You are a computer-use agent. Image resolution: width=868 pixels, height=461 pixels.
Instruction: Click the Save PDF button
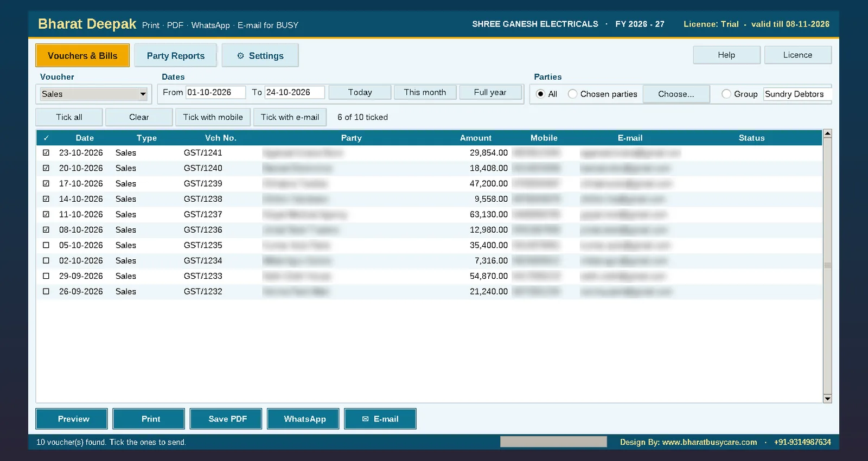226,419
